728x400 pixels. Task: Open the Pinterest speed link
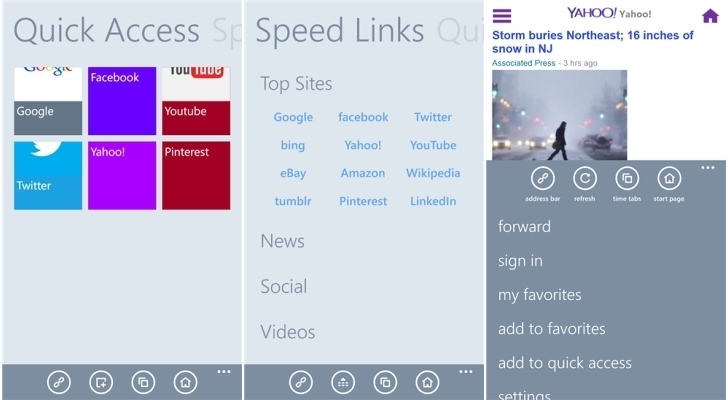pyautogui.click(x=363, y=201)
